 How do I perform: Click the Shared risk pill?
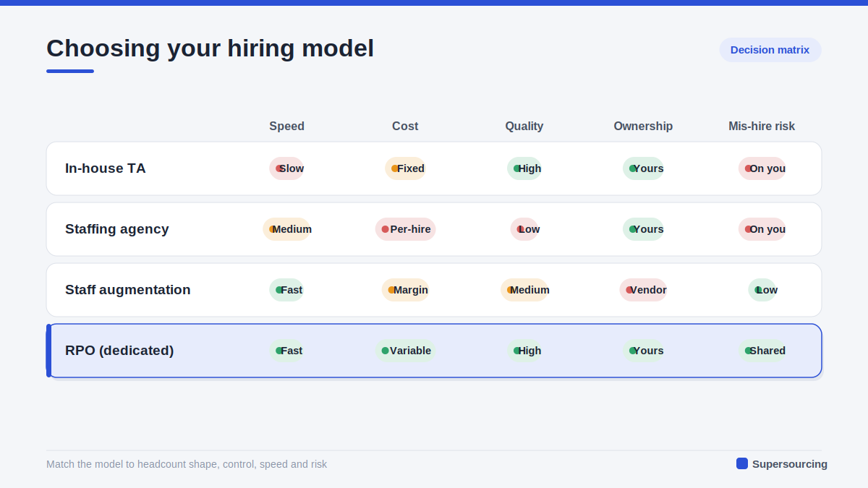(762, 351)
